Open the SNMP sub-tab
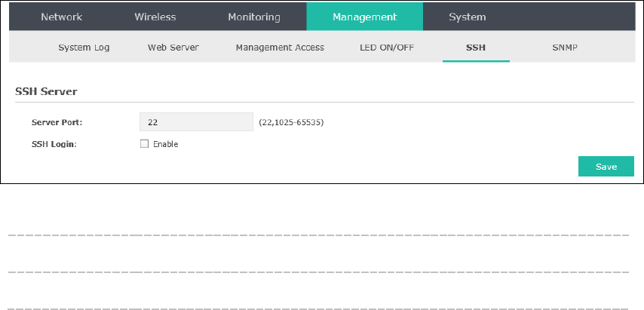Screen dimensions: 644x310 click(x=565, y=48)
